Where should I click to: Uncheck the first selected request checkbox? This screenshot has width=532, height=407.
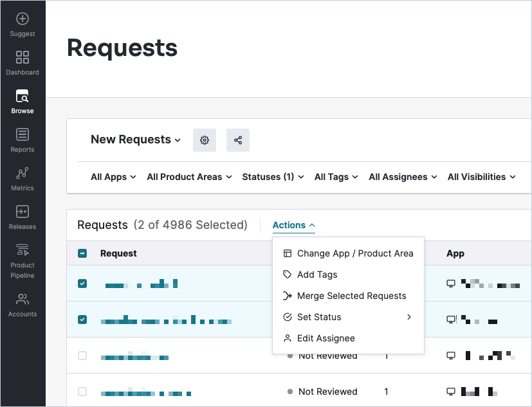pyautogui.click(x=82, y=284)
